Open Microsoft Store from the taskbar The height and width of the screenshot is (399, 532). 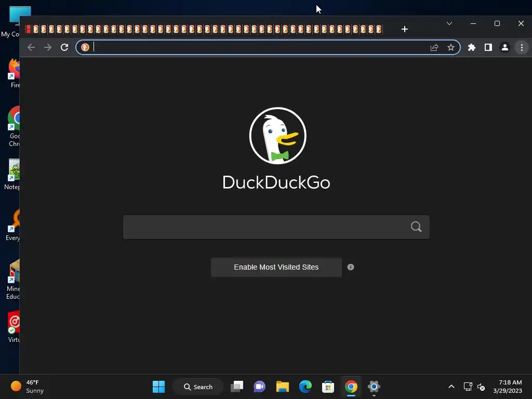328,387
